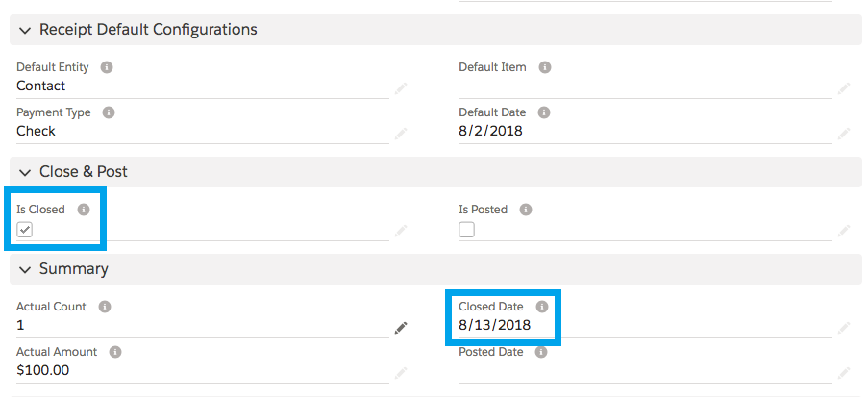Toggle the Is Closed checkbox
The height and width of the screenshot is (397, 868).
point(25,230)
